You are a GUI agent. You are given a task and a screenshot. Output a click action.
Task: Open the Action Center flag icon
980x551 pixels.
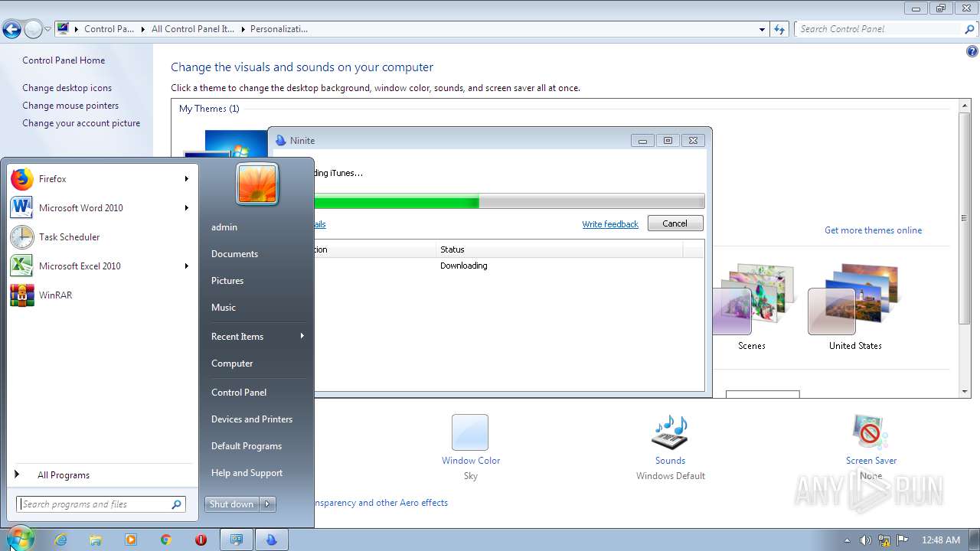point(903,540)
